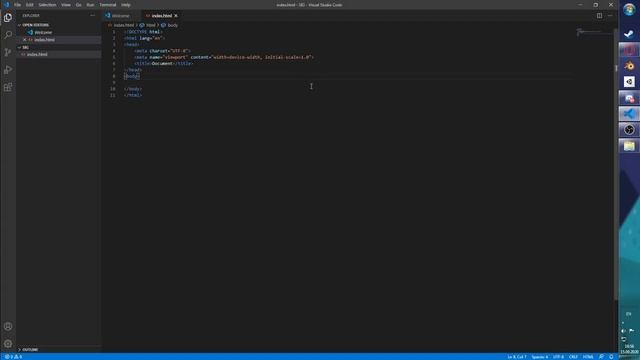The image size is (640, 360).
Task: Select index.html under SRC folder
Action: click(x=37, y=54)
